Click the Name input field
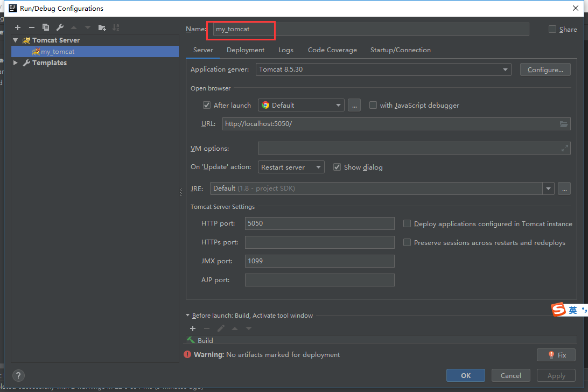Image resolution: width=588 pixels, height=392 pixels. [371, 29]
